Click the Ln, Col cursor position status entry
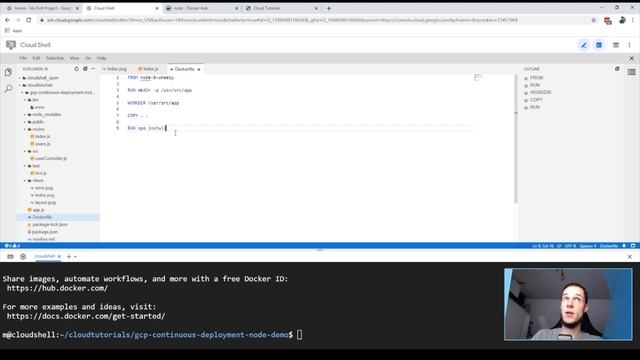The height and width of the screenshot is (360, 640). (543, 246)
